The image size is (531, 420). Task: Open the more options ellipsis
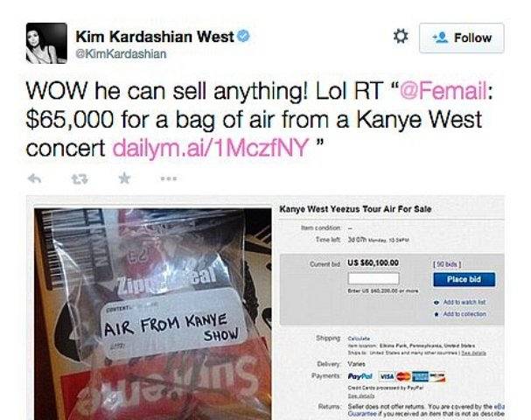pyautogui.click(x=169, y=178)
